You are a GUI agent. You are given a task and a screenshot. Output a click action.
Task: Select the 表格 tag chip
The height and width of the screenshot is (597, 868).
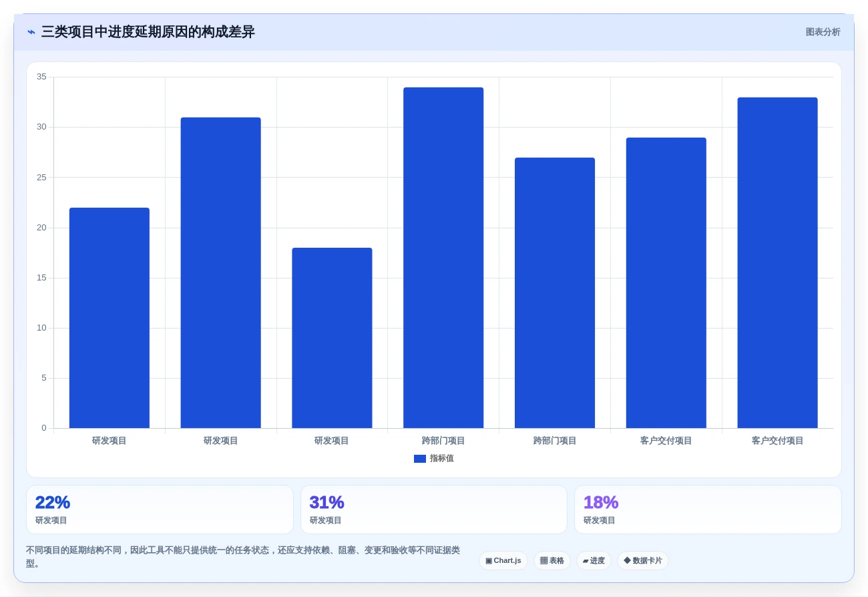552,561
